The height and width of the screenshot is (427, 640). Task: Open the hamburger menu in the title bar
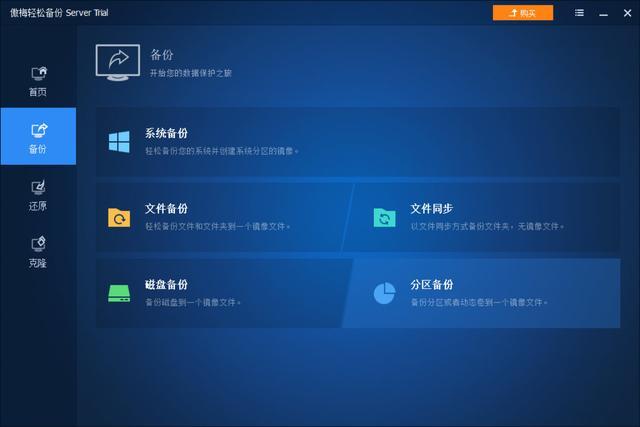pos(580,13)
